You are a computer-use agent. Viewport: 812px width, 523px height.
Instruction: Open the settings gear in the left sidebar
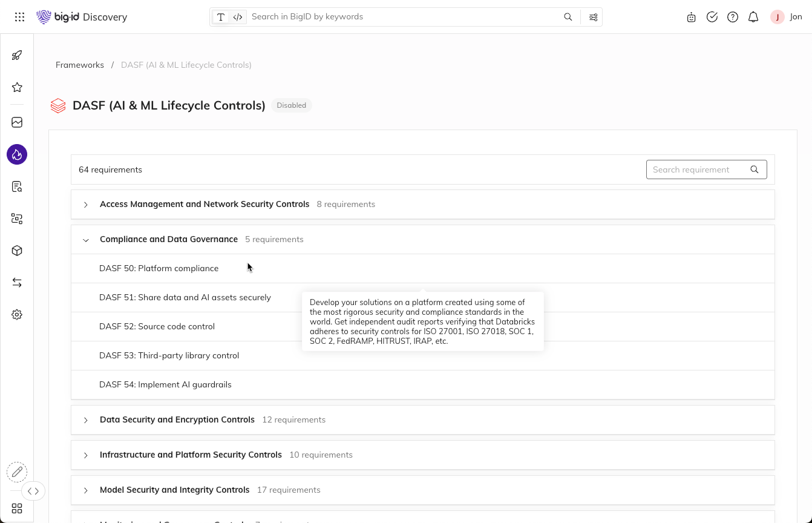[x=17, y=314]
